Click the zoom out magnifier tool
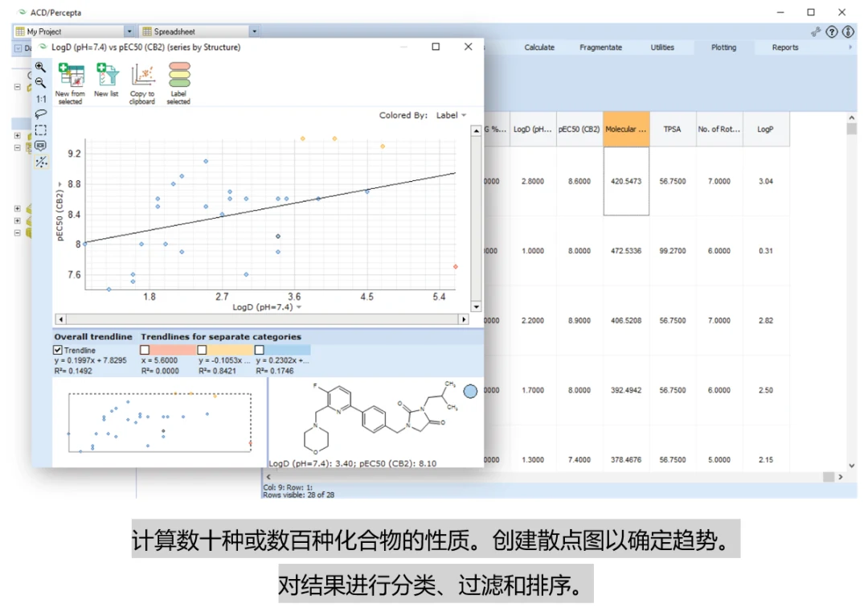This screenshot has height=608, width=868. [40, 83]
